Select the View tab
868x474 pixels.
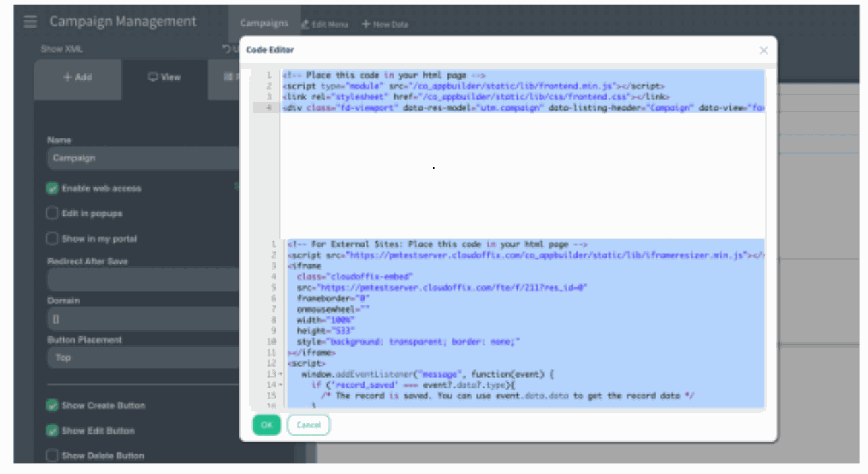click(x=164, y=78)
